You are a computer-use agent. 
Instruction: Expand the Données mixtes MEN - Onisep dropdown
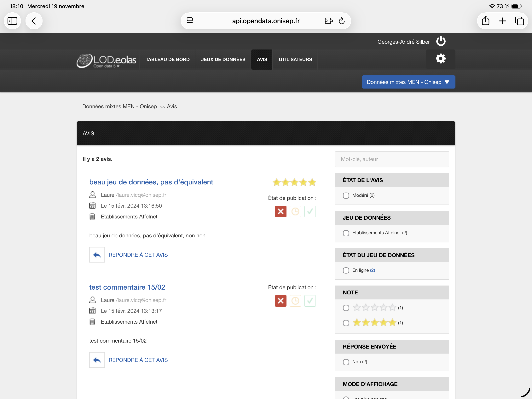point(408,82)
